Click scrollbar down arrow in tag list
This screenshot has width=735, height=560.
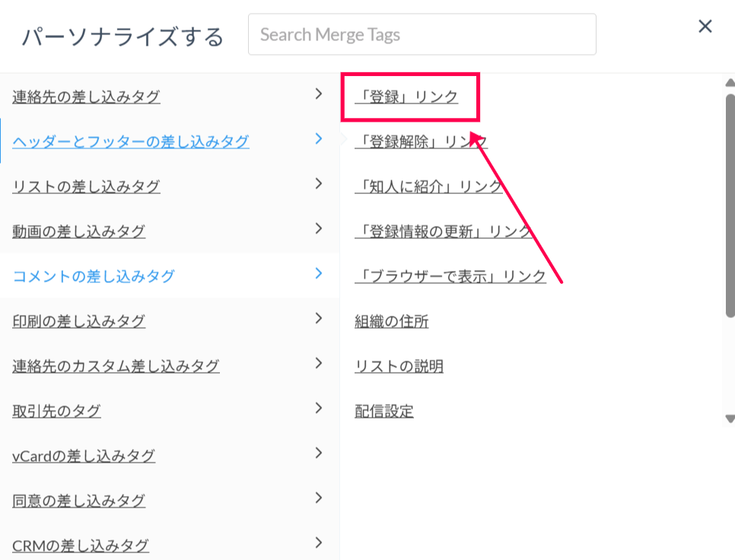point(730,418)
